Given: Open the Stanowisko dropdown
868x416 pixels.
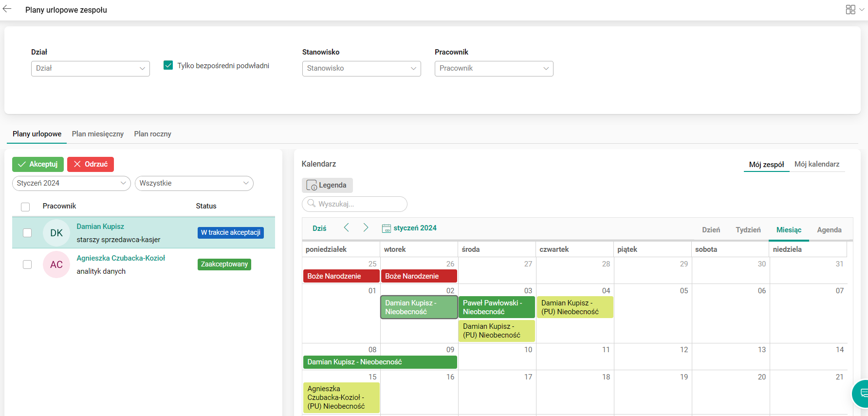Looking at the screenshot, I should (x=361, y=69).
